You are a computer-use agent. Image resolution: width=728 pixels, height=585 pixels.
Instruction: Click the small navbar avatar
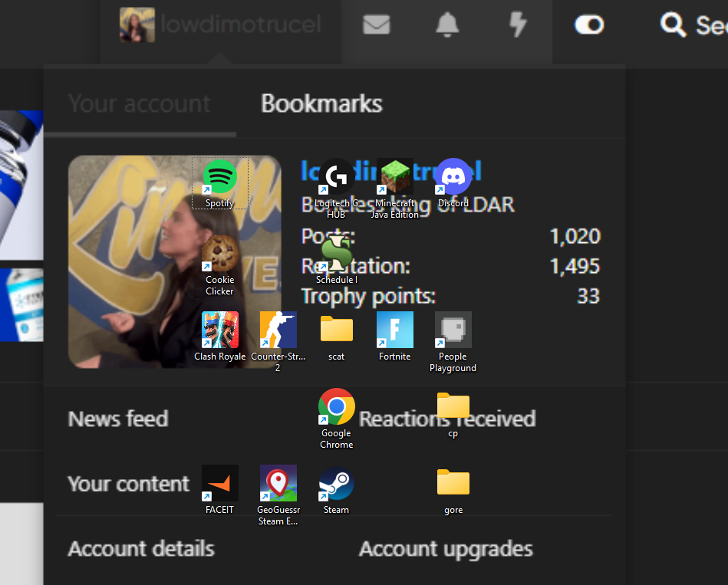137,25
